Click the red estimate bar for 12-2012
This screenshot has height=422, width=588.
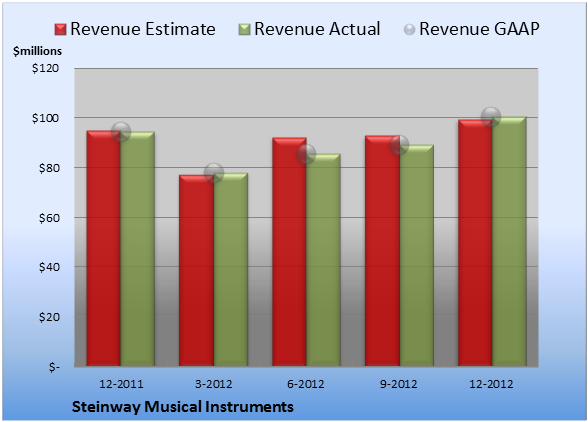point(475,243)
